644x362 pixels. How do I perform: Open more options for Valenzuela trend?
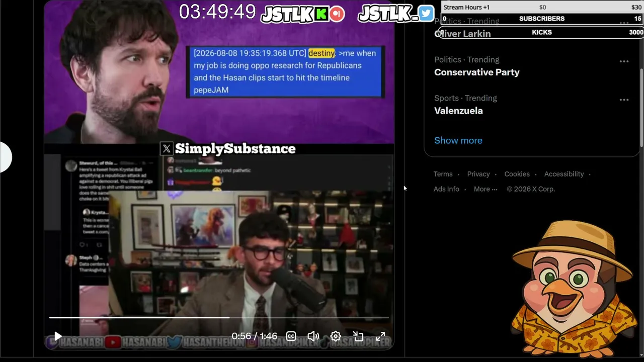pyautogui.click(x=624, y=100)
